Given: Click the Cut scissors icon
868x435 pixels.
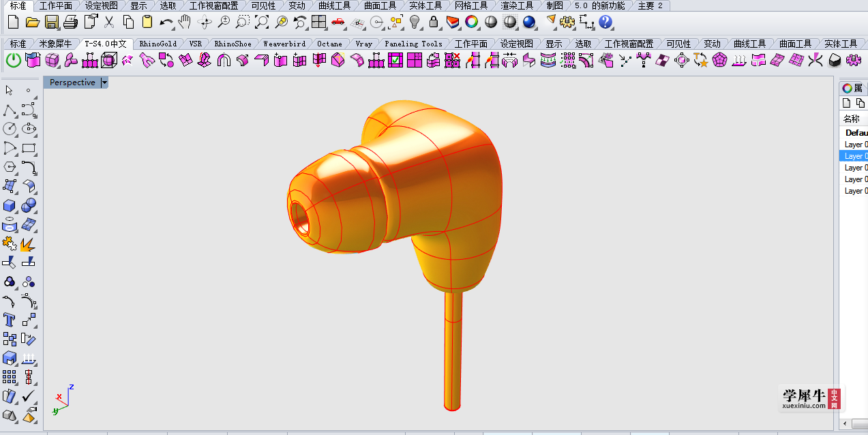Looking at the screenshot, I should click(x=108, y=22).
